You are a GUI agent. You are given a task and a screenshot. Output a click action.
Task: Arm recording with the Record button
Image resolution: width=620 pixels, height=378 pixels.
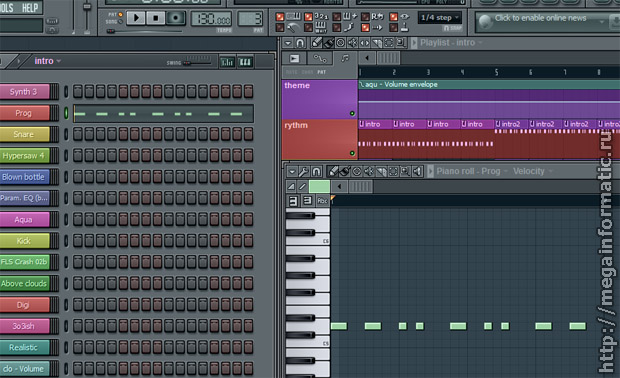[175, 18]
